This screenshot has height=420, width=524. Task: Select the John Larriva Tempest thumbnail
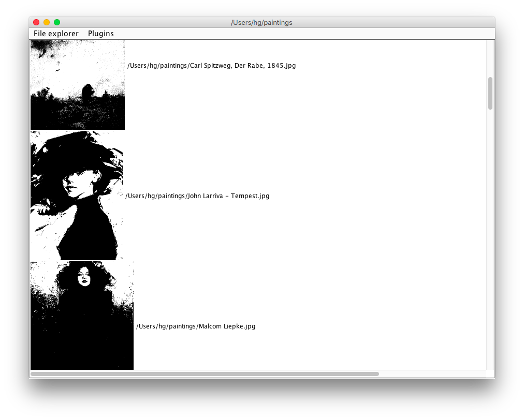point(77,196)
